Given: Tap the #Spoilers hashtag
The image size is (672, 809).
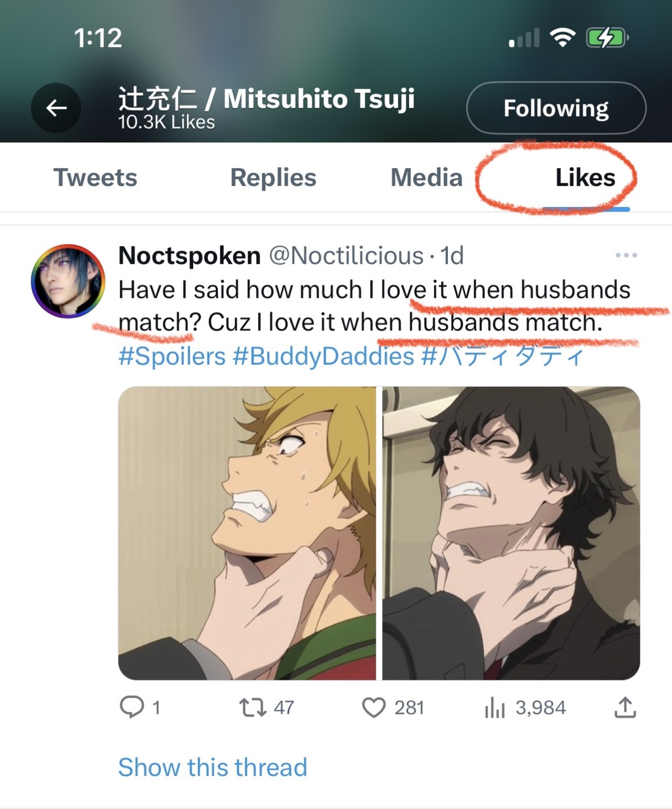Looking at the screenshot, I should pos(172,356).
